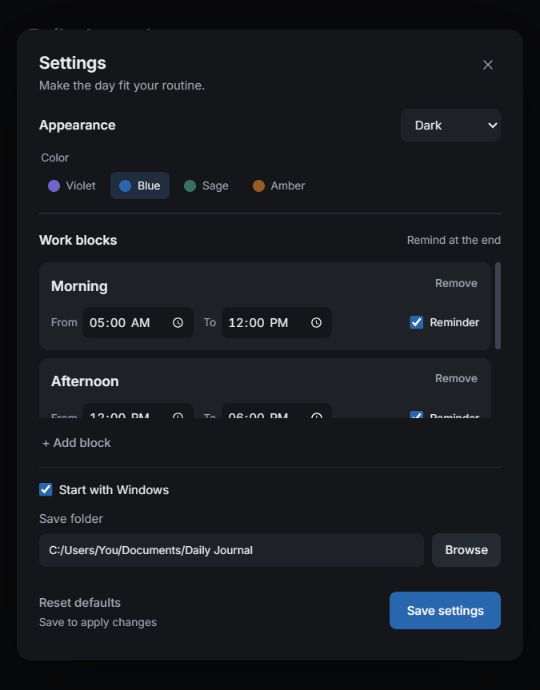Viewport: 540px width, 690px height.
Task: Click the Save folder path field
Action: pos(231,550)
